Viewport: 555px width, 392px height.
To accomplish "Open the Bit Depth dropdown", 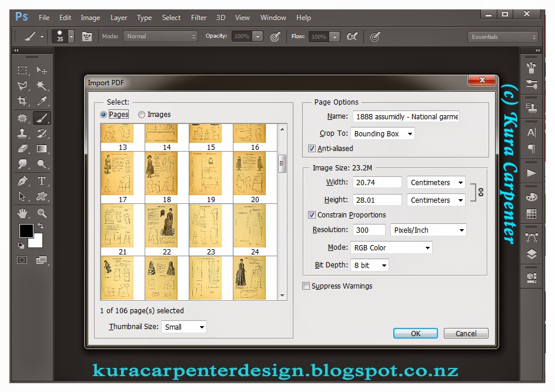I will [370, 265].
